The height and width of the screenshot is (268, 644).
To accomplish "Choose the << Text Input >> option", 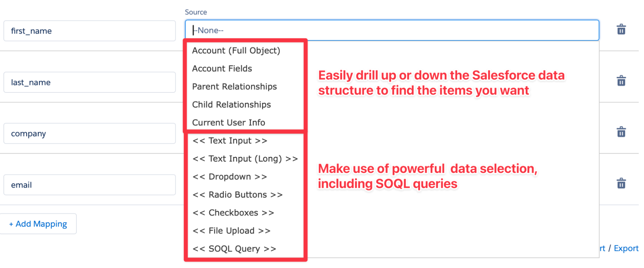I will 230,141.
